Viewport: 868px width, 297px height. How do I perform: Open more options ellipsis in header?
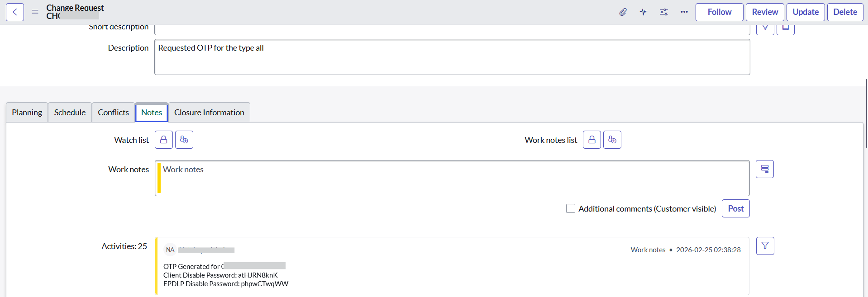(x=684, y=12)
